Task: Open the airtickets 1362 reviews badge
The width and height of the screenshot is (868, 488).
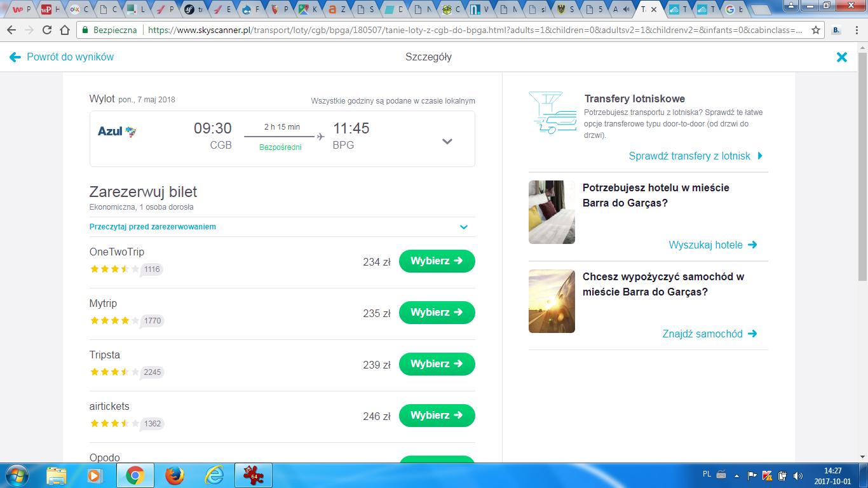Action: point(153,424)
